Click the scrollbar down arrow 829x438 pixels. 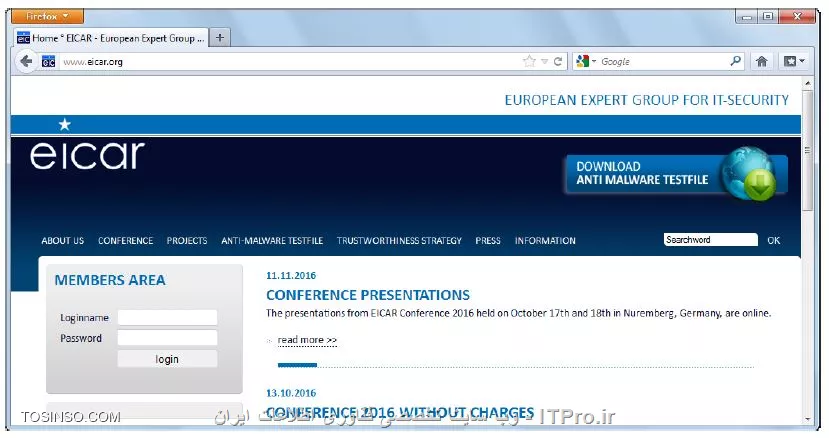[x=807, y=419]
